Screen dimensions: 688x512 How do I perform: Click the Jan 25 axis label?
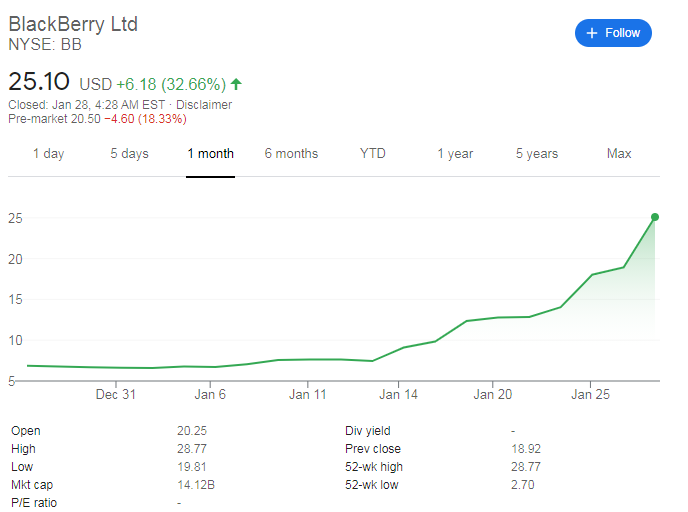click(590, 394)
